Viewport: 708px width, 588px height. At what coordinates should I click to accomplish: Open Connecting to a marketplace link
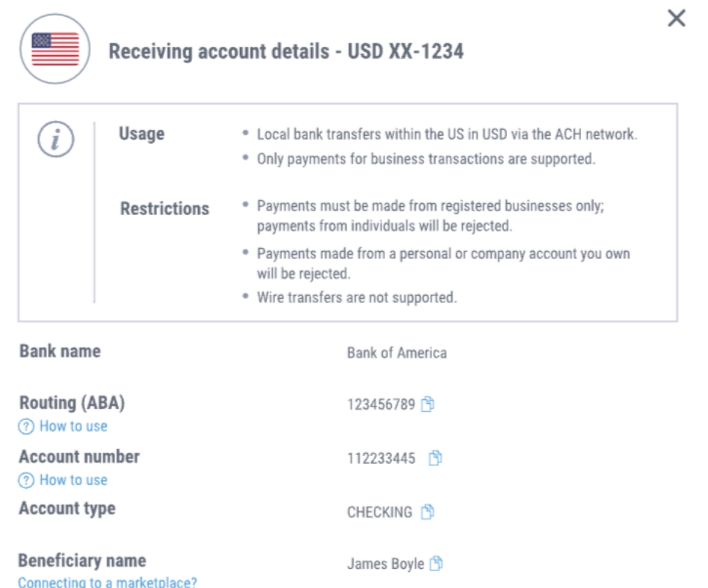click(x=107, y=581)
